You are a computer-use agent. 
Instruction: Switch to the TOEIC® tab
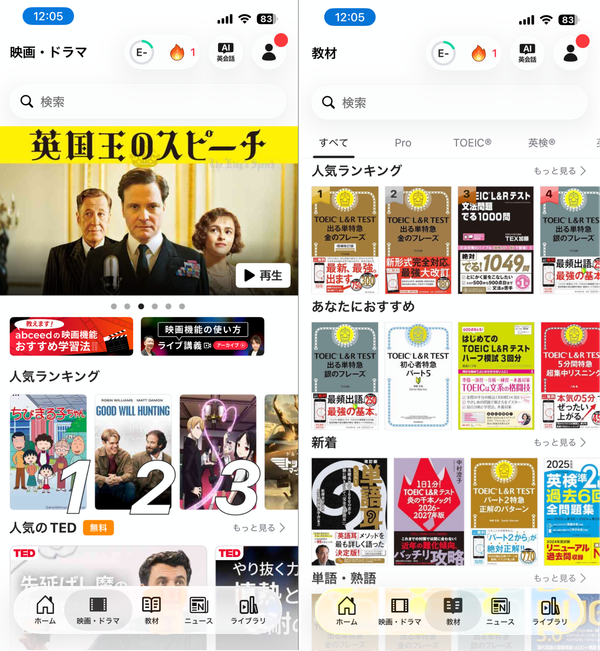pyautogui.click(x=472, y=143)
